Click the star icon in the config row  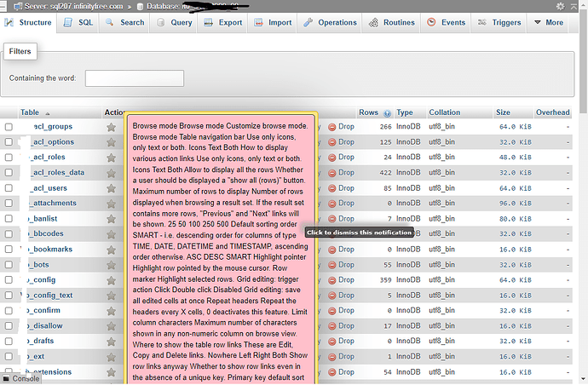(x=111, y=280)
